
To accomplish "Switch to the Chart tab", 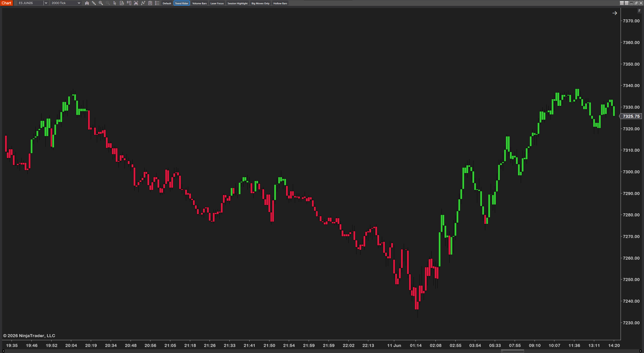I will 6,3.
